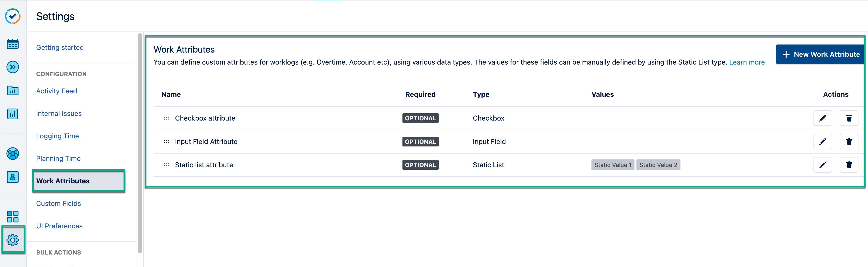Go to Activity Feed settings
The width and height of the screenshot is (868, 267).
coord(57,91)
